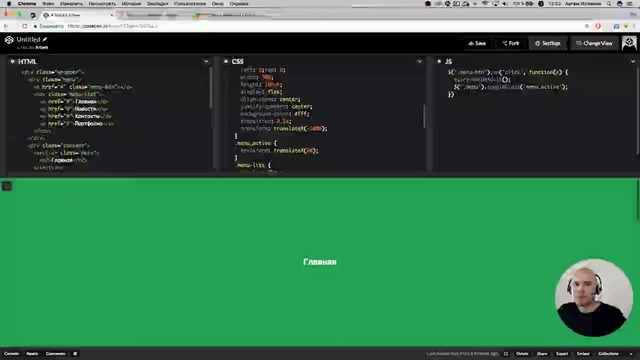
Task: Click the Collections button in footer
Action: [608, 354]
